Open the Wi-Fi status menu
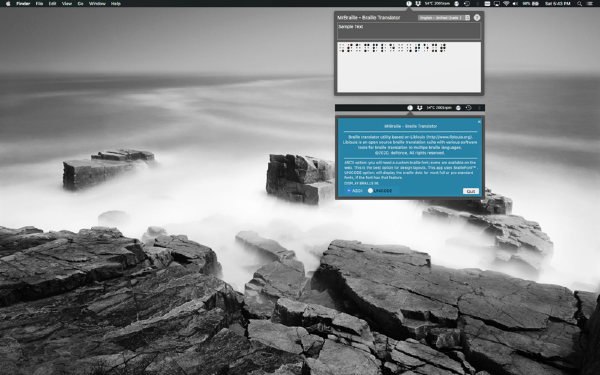 [x=506, y=3]
